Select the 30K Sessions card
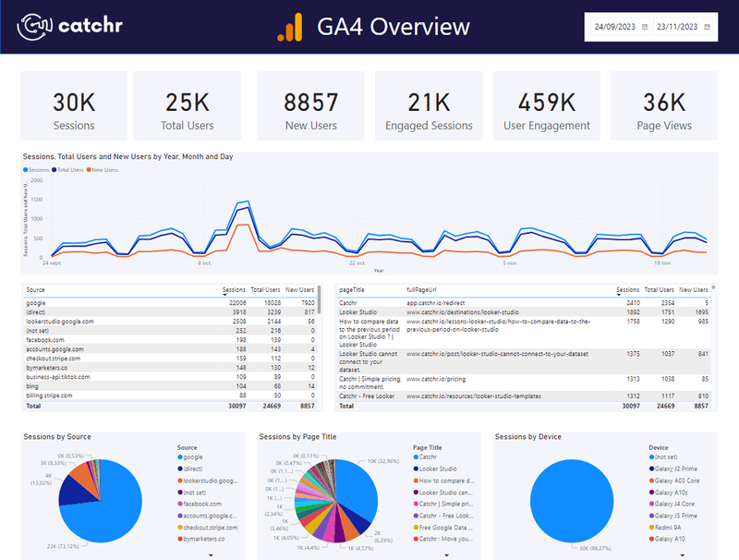The image size is (739, 560). point(74,106)
